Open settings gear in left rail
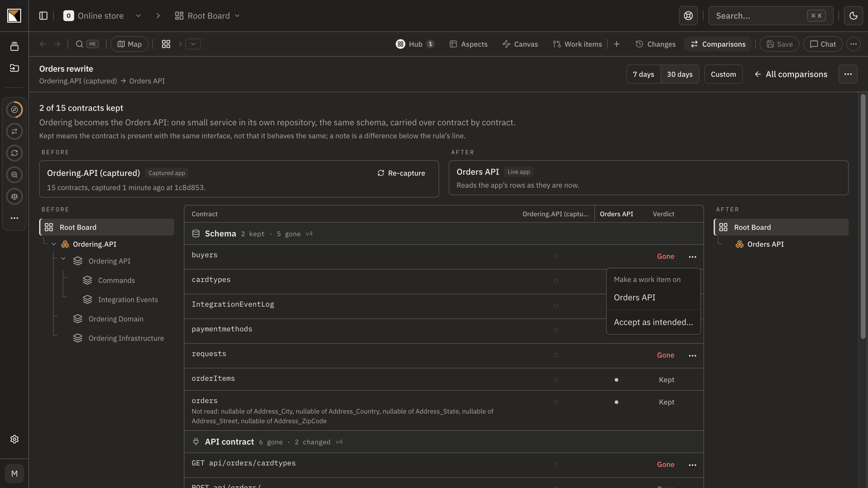The image size is (868, 488). click(x=14, y=439)
